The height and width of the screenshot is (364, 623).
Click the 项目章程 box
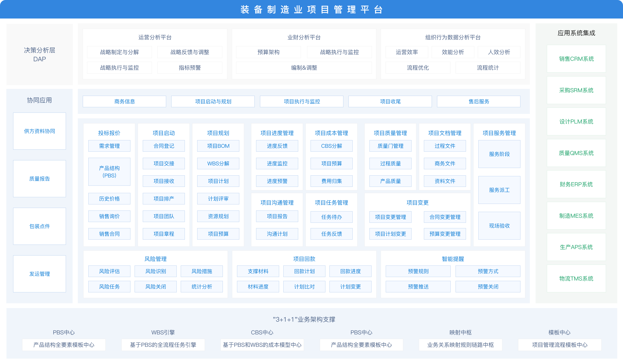click(x=164, y=234)
